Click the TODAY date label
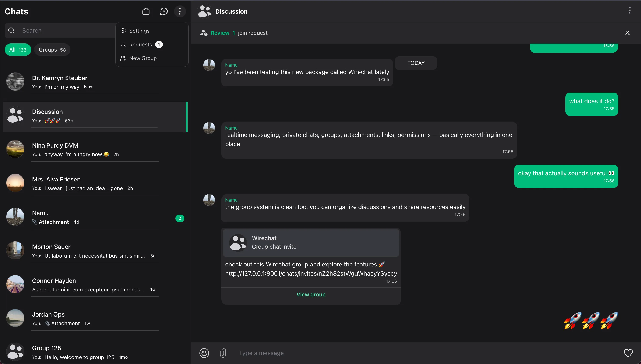 (x=416, y=63)
